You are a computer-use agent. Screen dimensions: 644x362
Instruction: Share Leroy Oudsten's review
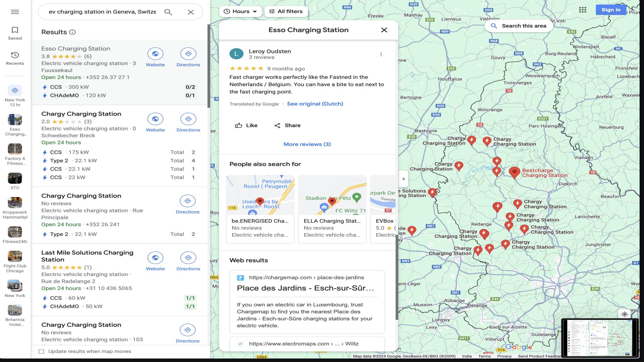click(x=287, y=125)
